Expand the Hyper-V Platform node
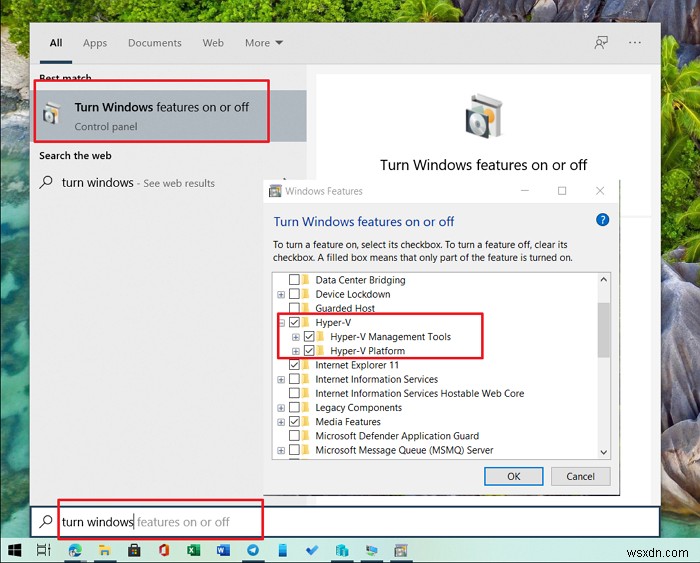The height and width of the screenshot is (563, 700). click(x=296, y=351)
